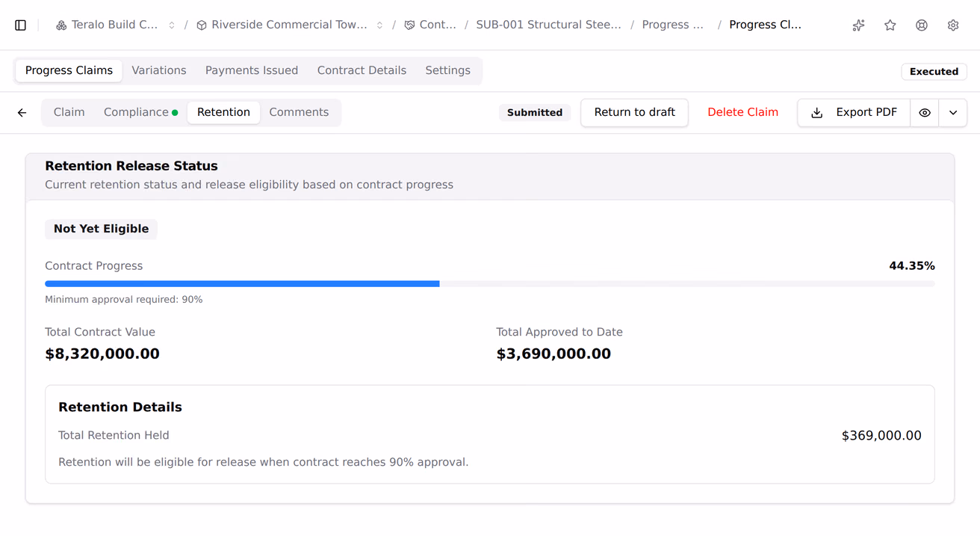Click the download icon on Export PDF
Viewport: 980px width, 536px height.
tap(817, 113)
